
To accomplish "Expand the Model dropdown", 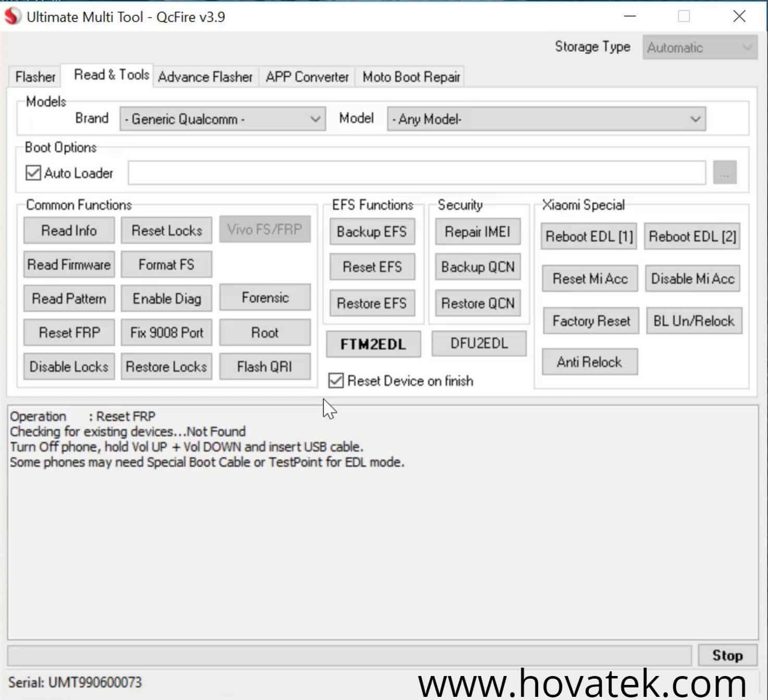I will (546, 119).
